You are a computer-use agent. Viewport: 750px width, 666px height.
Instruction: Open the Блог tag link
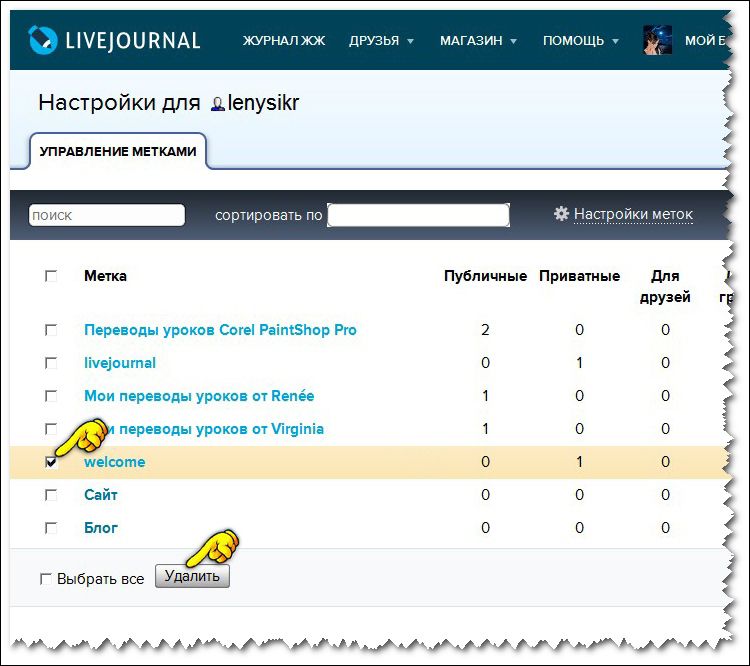[x=101, y=528]
